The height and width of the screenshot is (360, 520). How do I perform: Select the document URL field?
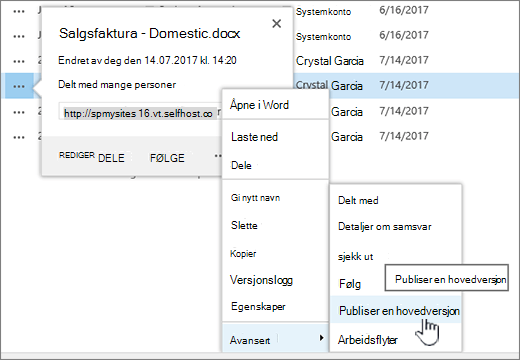click(139, 112)
